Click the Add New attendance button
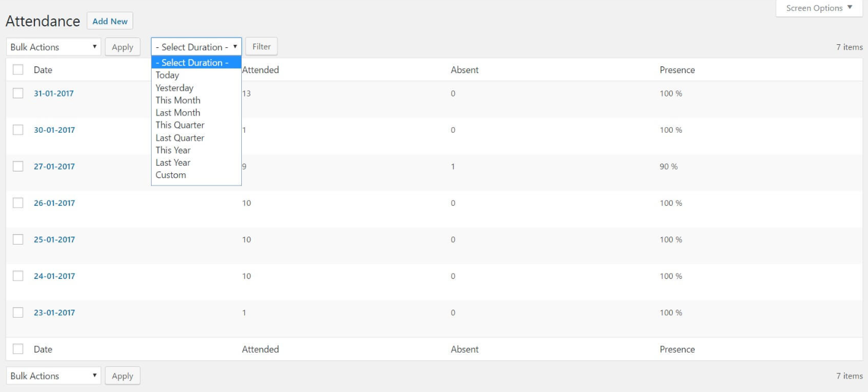This screenshot has width=868, height=392. [x=110, y=22]
